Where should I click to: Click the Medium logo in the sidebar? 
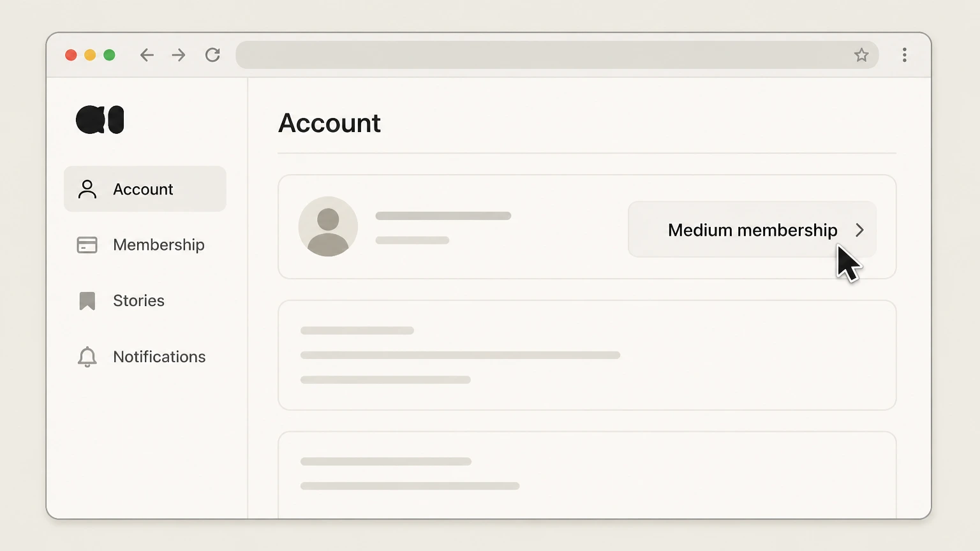click(x=100, y=119)
